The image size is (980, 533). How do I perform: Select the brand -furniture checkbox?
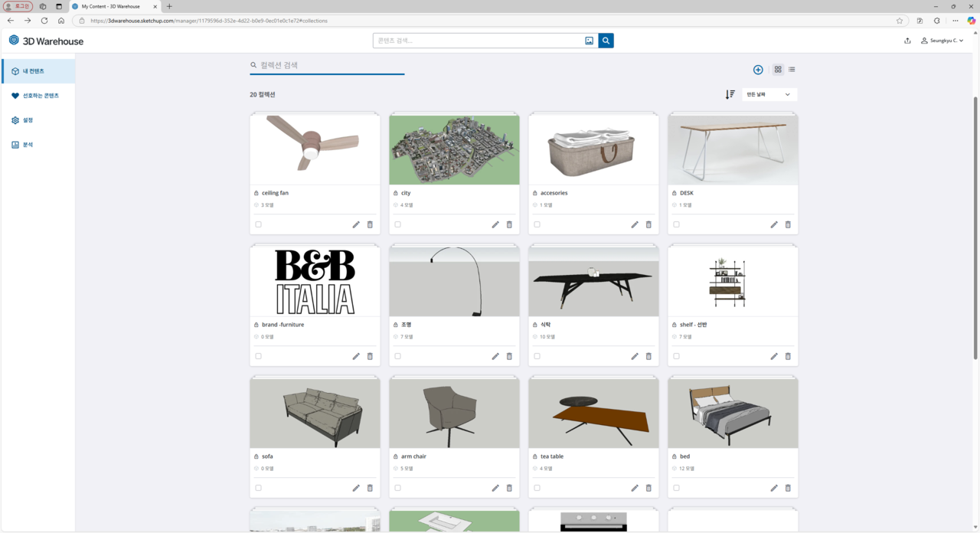click(x=258, y=356)
